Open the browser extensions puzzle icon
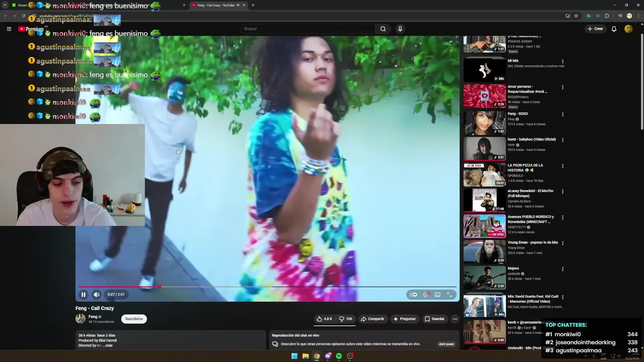The width and height of the screenshot is (644, 362). 607,16
